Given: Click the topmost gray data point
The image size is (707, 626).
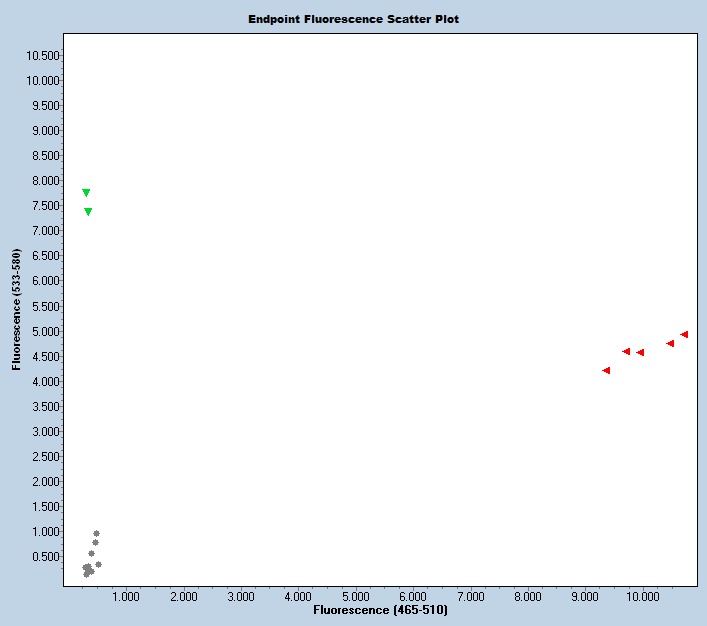Looking at the screenshot, I should (x=96, y=533).
